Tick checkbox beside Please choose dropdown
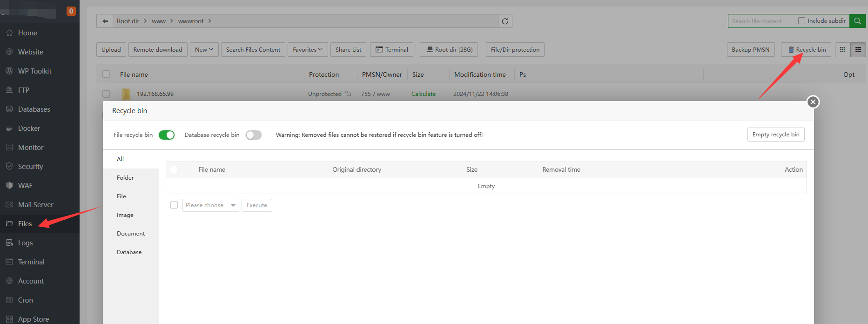The height and width of the screenshot is (324, 868). click(174, 205)
